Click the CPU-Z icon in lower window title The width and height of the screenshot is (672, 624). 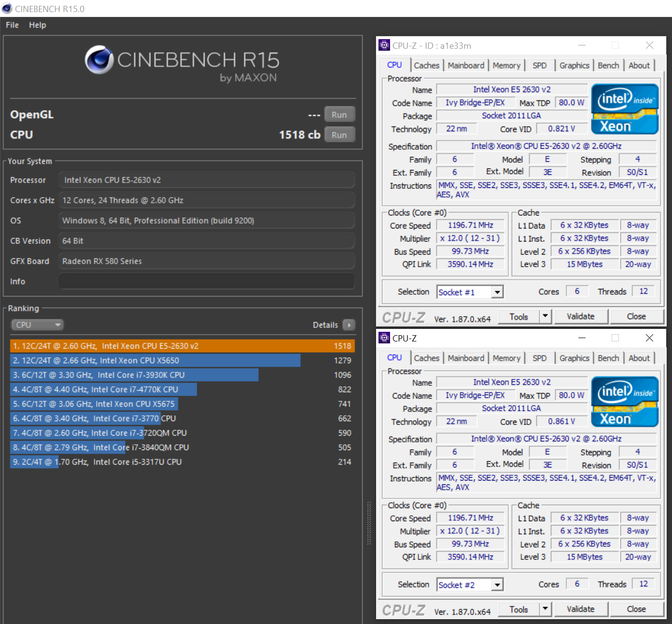[384, 338]
